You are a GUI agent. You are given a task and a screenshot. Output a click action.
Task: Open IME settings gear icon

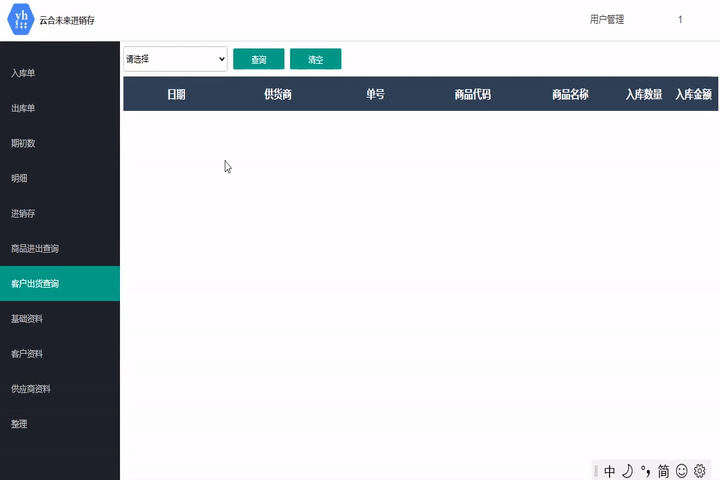click(700, 471)
